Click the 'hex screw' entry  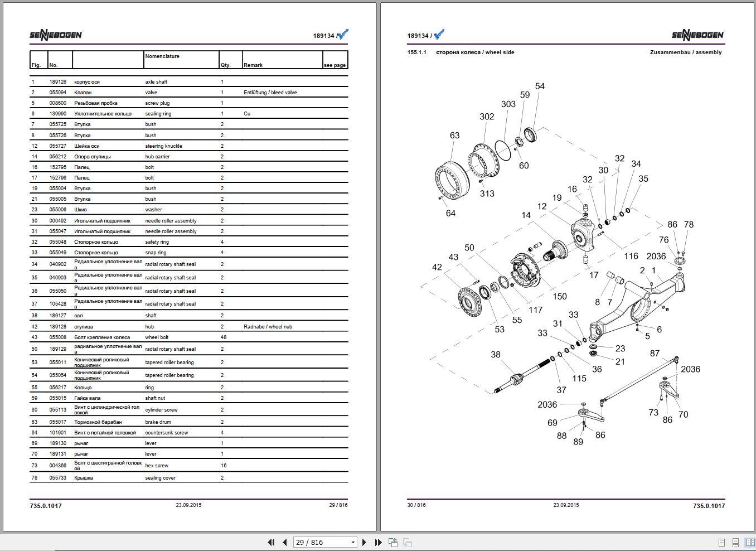tap(157, 466)
